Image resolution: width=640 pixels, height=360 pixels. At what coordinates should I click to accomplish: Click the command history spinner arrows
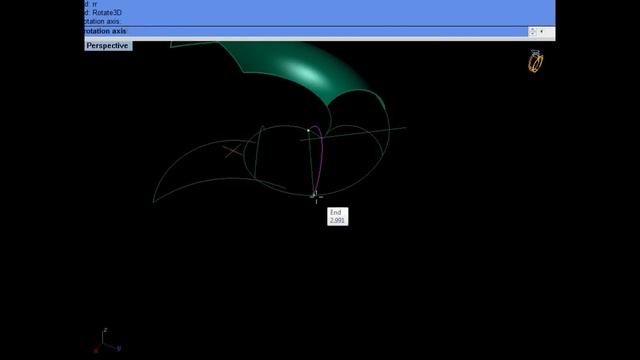pos(532,32)
